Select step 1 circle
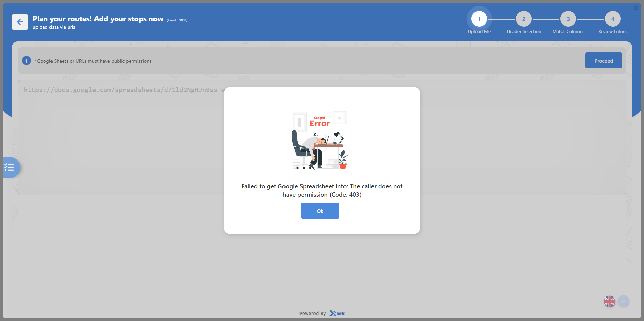This screenshot has height=321, width=644. (x=479, y=19)
